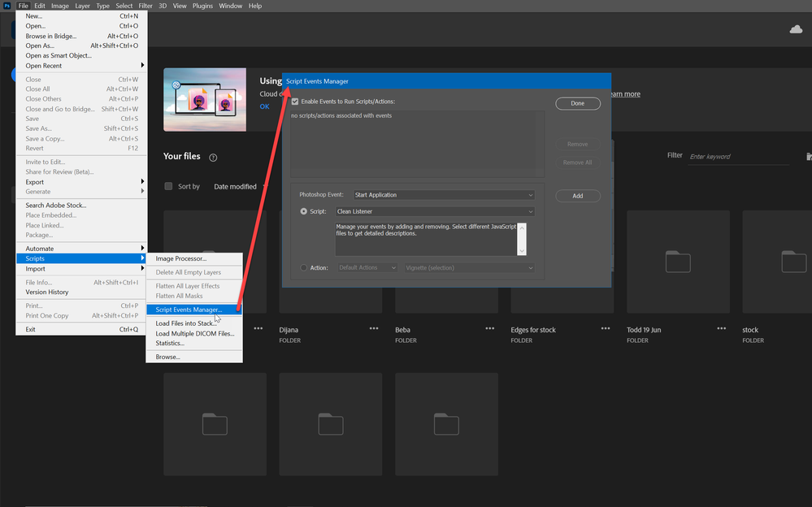Tick the Sort by checkbox
The width and height of the screenshot is (812, 507).
point(168,186)
